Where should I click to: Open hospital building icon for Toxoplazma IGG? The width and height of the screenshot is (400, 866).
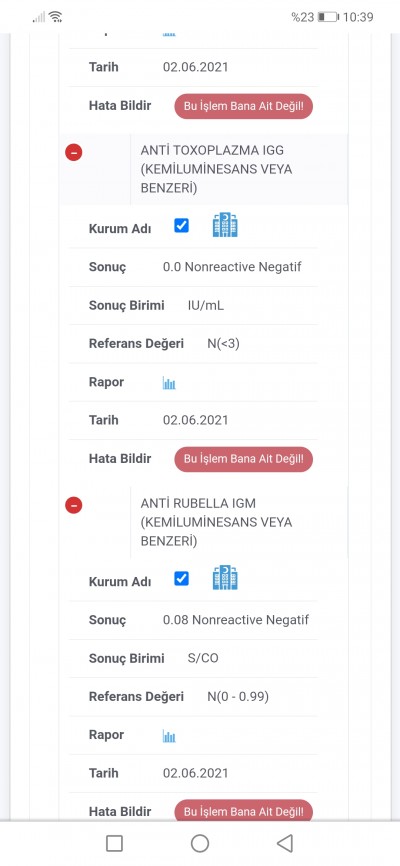[x=225, y=225]
